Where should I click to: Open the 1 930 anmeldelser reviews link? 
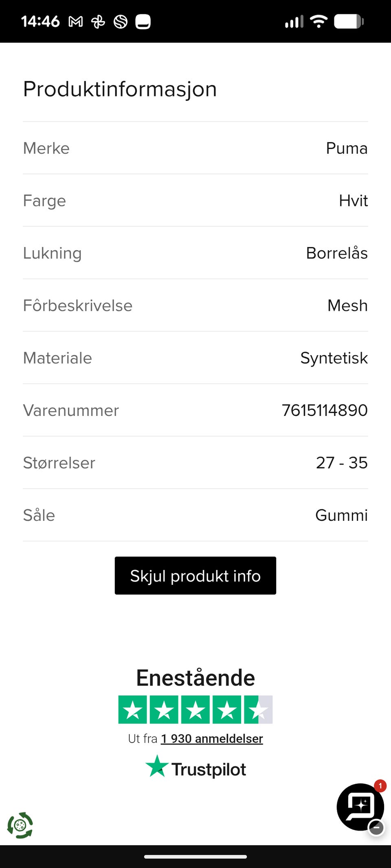[212, 739]
